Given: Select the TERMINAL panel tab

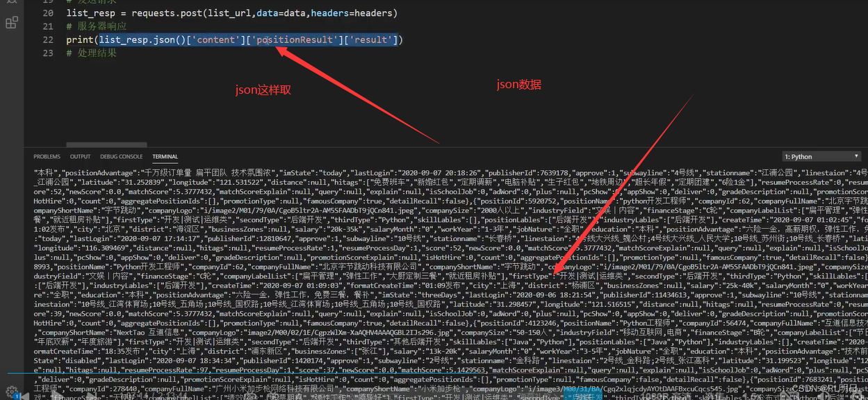Looking at the screenshot, I should click(x=165, y=157).
